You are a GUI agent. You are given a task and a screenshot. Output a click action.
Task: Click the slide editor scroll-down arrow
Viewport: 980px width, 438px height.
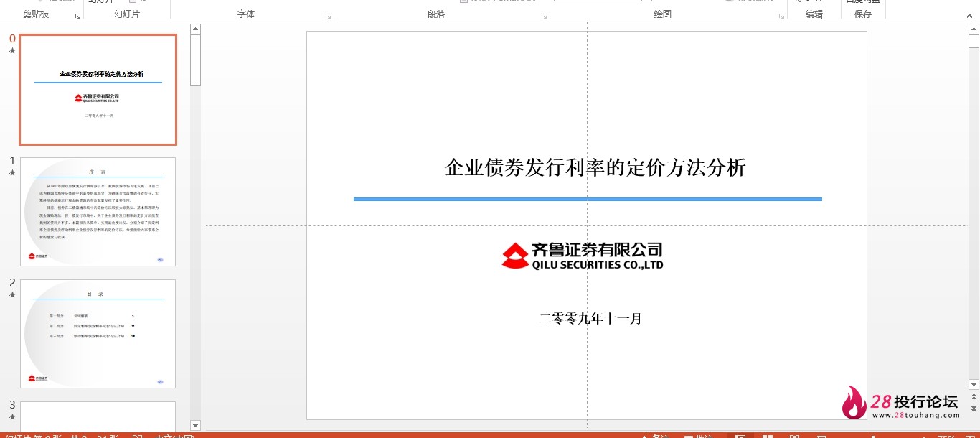coord(974,385)
